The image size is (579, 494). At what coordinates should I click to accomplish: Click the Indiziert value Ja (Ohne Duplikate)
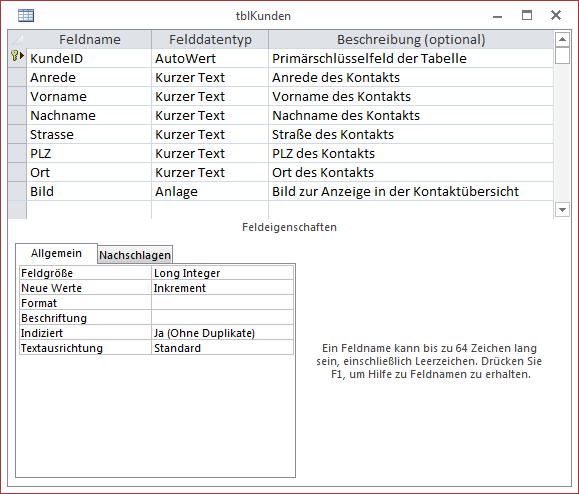coord(222,333)
